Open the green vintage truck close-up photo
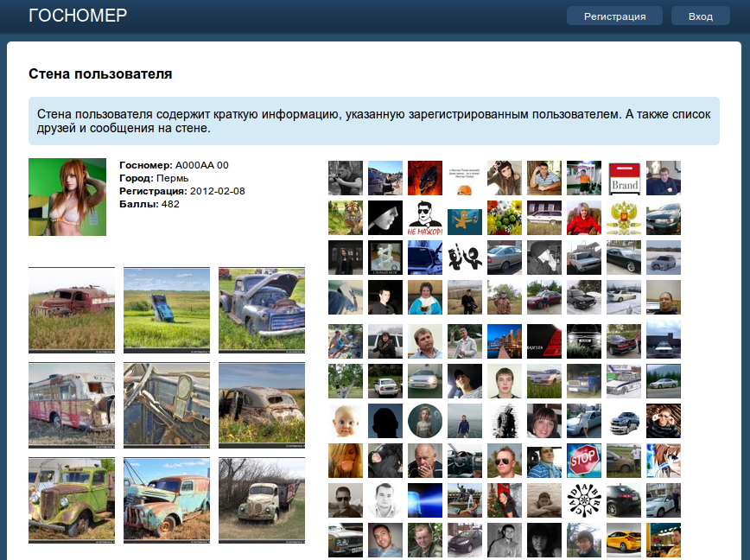The height and width of the screenshot is (560, 750). tap(72, 500)
